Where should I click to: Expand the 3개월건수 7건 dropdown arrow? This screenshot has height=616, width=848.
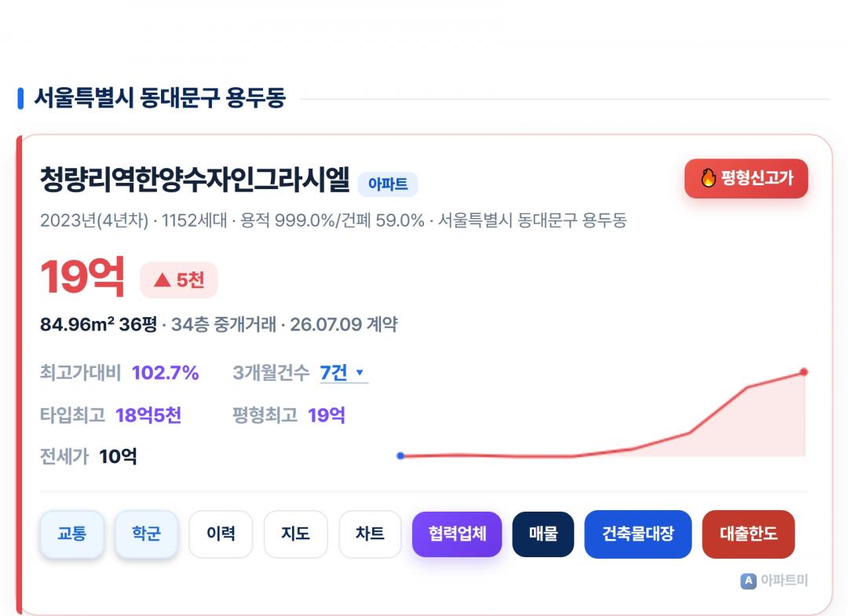pyautogui.click(x=360, y=372)
